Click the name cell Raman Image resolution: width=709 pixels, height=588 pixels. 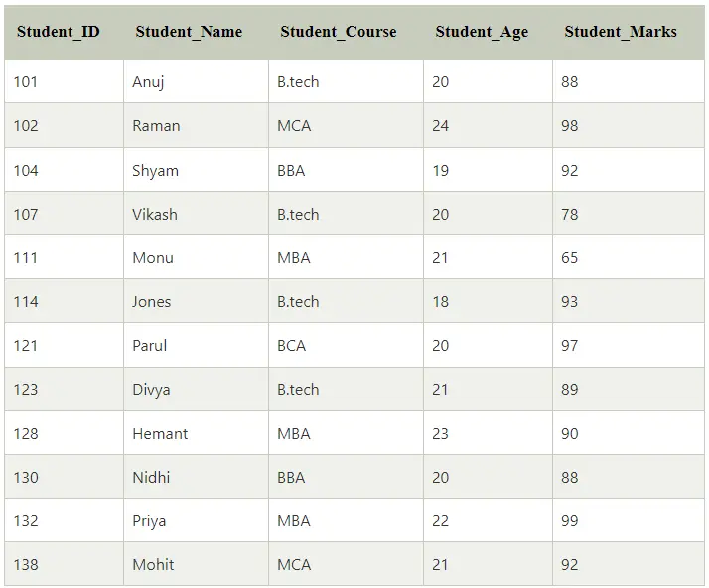coord(196,126)
